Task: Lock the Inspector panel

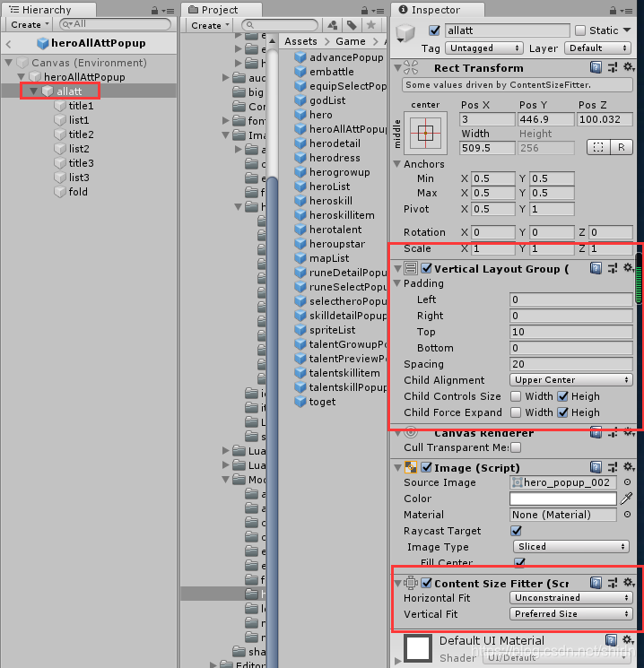Action: [613, 11]
